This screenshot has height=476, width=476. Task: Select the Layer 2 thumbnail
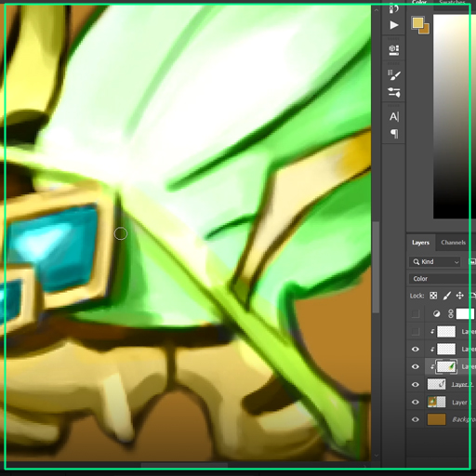click(x=436, y=385)
